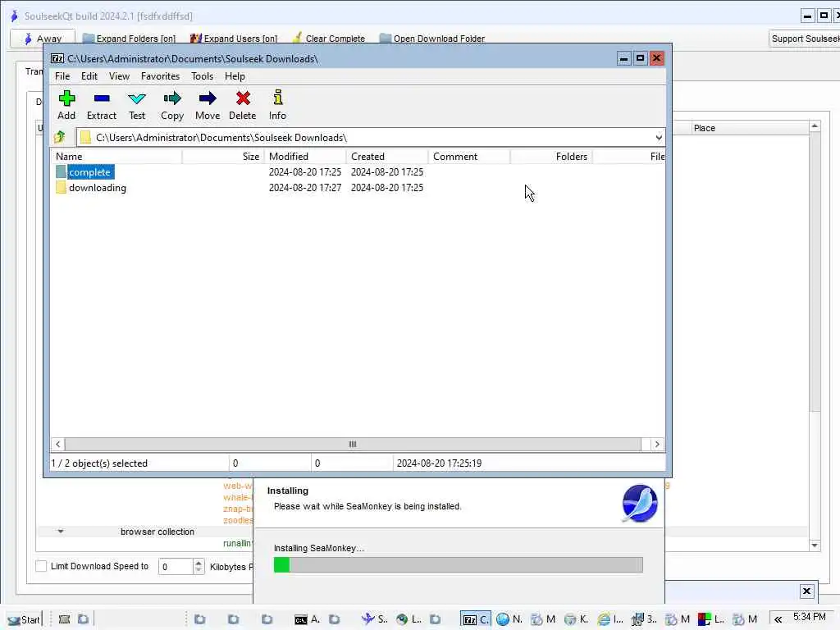Viewport: 840px width, 630px height.
Task: Open the Favorites menu
Action: click(x=160, y=76)
